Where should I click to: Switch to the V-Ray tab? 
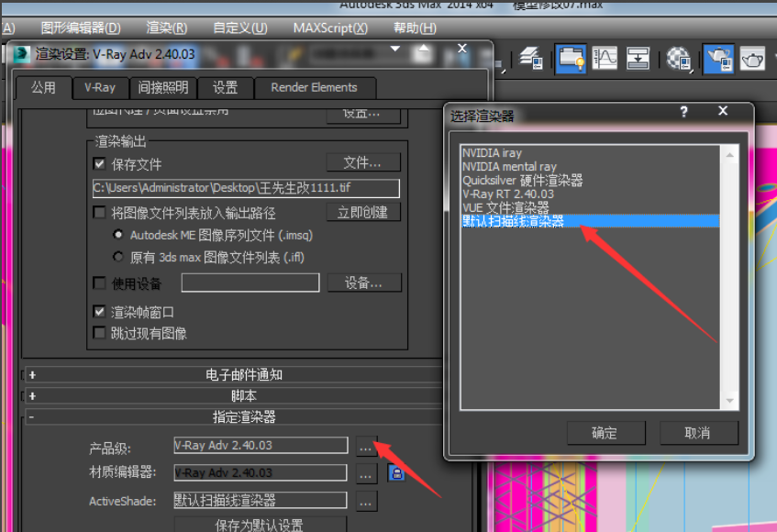[100, 88]
